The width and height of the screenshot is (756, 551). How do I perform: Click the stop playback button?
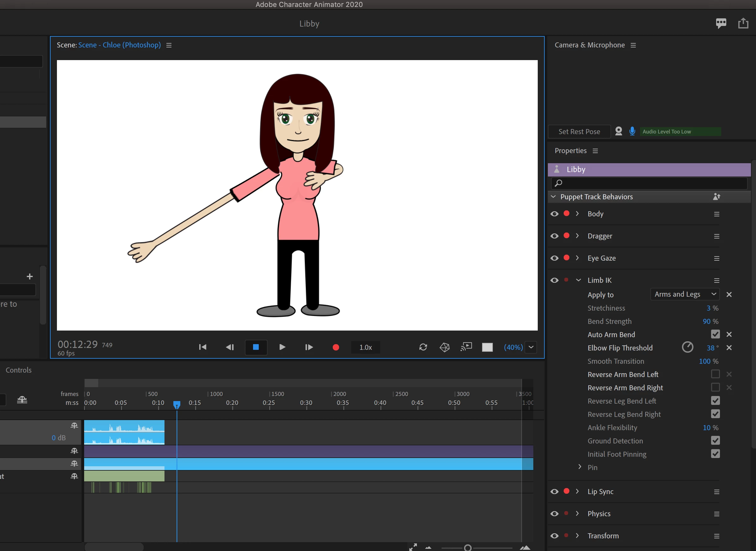[256, 347]
